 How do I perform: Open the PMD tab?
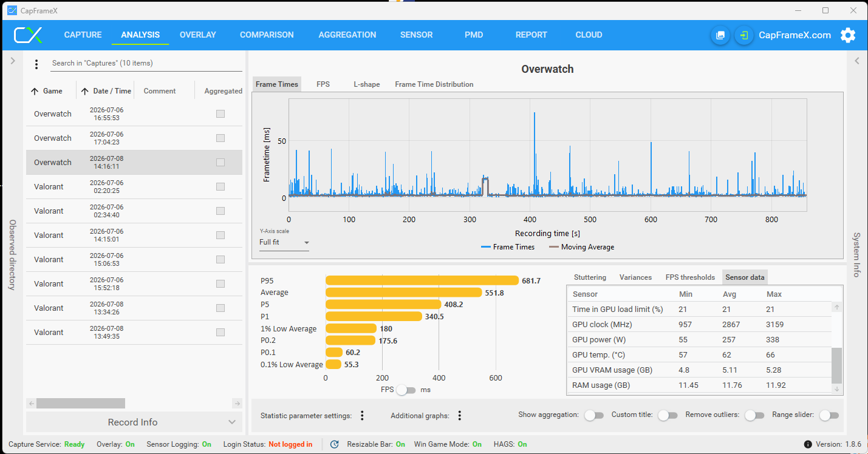(x=474, y=35)
